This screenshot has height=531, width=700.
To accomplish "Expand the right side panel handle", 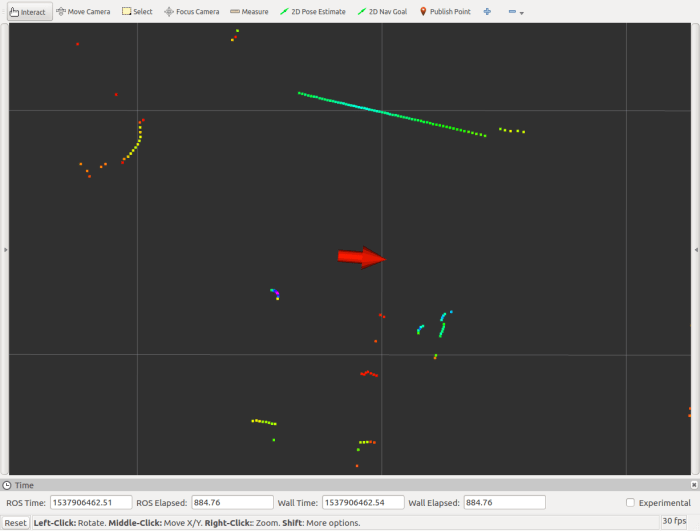I will pos(696,249).
